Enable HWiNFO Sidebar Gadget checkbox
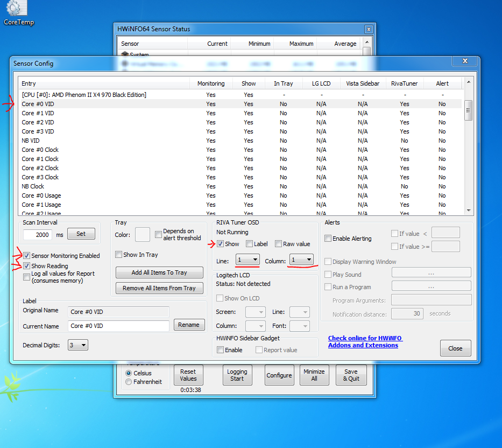The width and height of the screenshot is (502, 448). coord(220,349)
